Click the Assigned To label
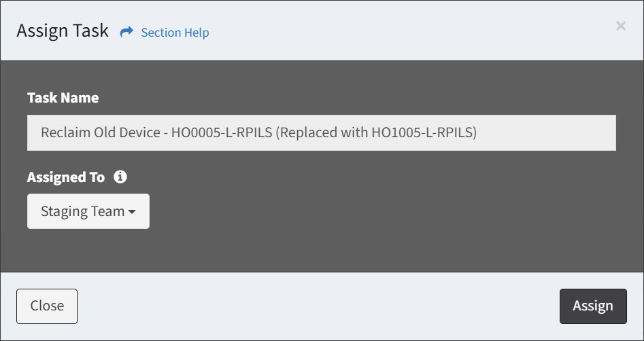This screenshot has height=341, width=644. coord(66,177)
